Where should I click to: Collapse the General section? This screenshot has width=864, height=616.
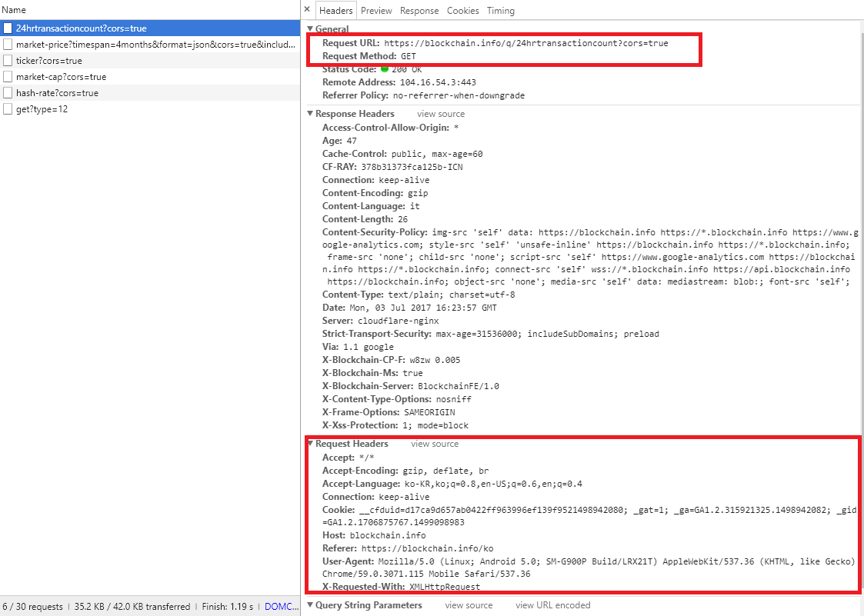point(310,28)
